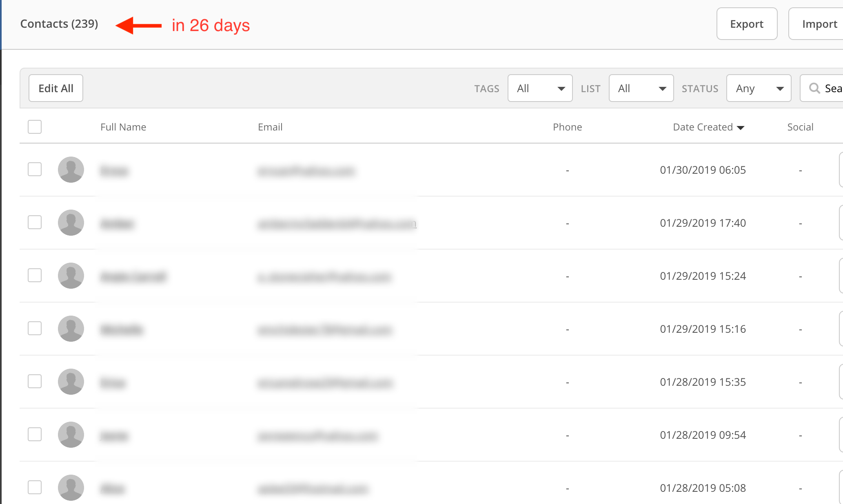Click avatar icon of 01/28/2019 05:08 contact

click(71, 487)
